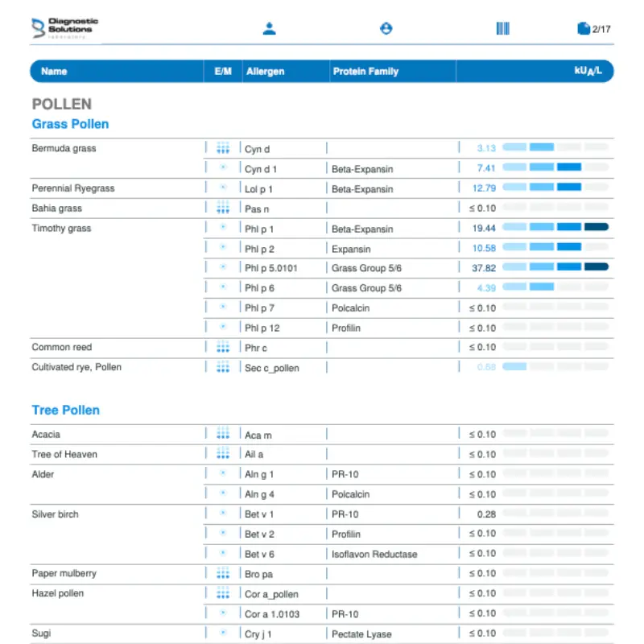The image size is (644, 644).
Task: Select the Name column header
Action: (54, 72)
